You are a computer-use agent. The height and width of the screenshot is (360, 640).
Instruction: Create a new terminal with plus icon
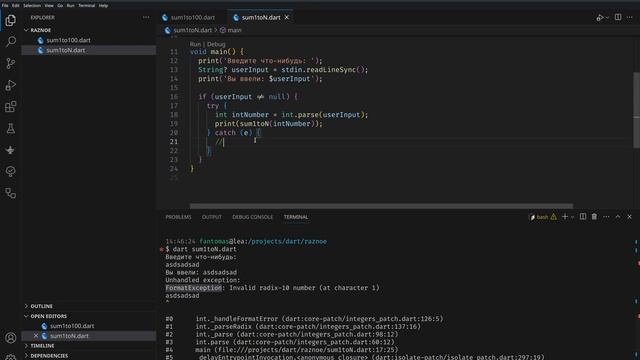(x=565, y=217)
